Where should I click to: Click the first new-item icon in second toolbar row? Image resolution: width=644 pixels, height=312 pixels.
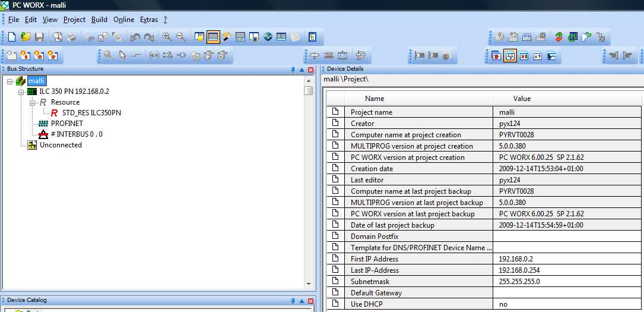(12, 55)
